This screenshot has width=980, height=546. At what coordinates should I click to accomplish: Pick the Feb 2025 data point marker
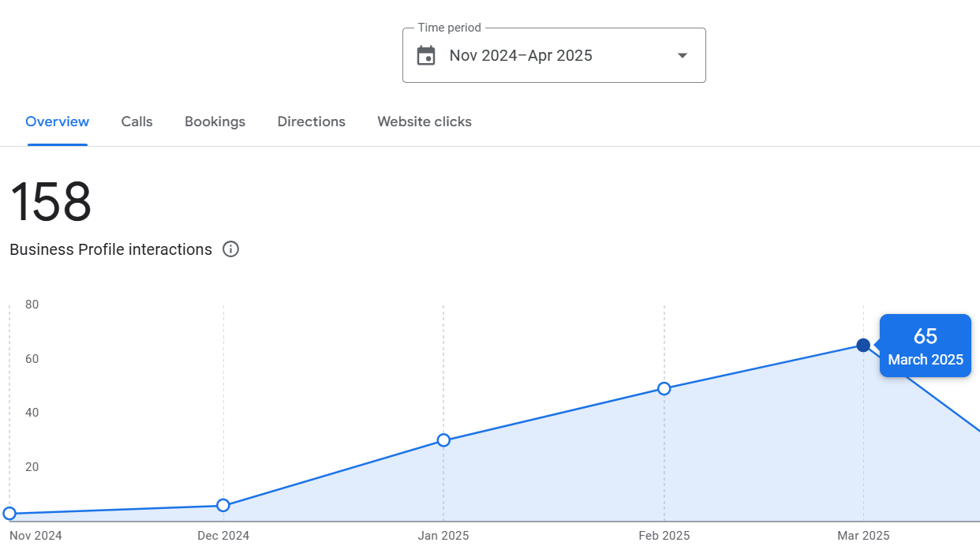coord(664,388)
